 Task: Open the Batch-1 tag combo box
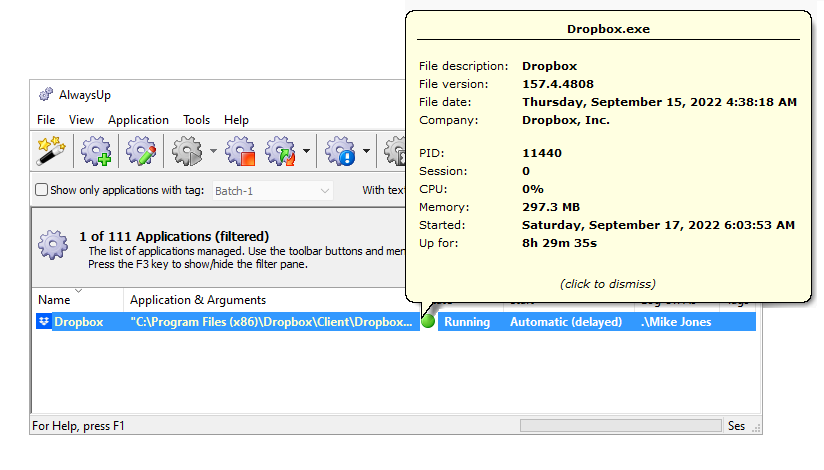[273, 191]
